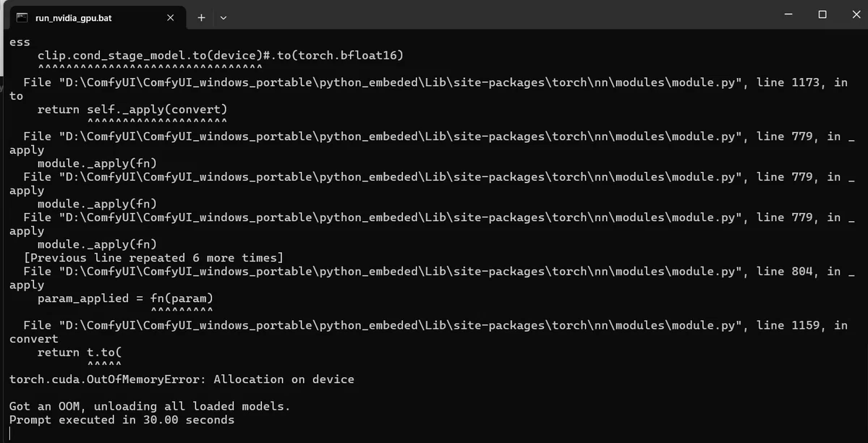Select the run_nvidia_gpu.bat tab title
The width and height of the screenshot is (868, 443).
(x=73, y=17)
